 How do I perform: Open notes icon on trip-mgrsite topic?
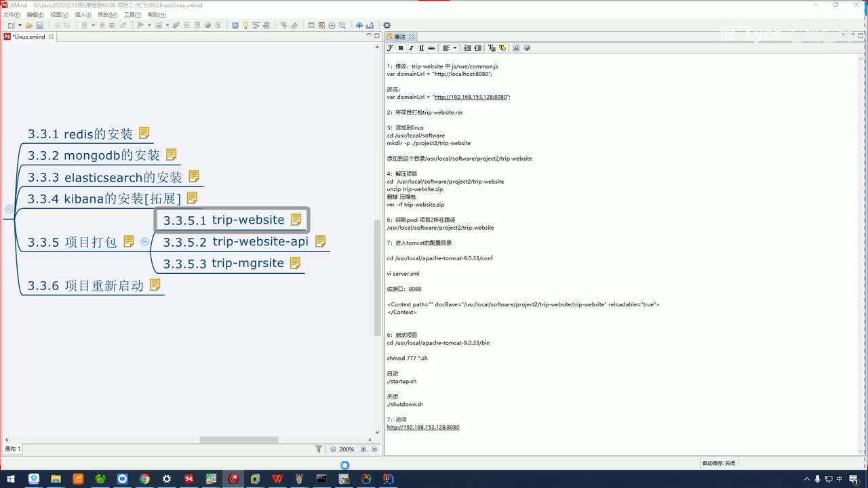coord(295,262)
